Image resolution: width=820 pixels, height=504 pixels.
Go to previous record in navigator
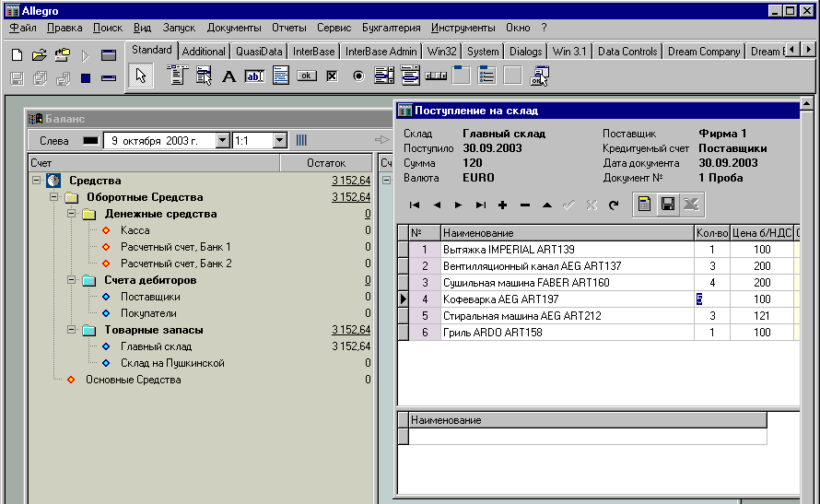pyautogui.click(x=437, y=205)
